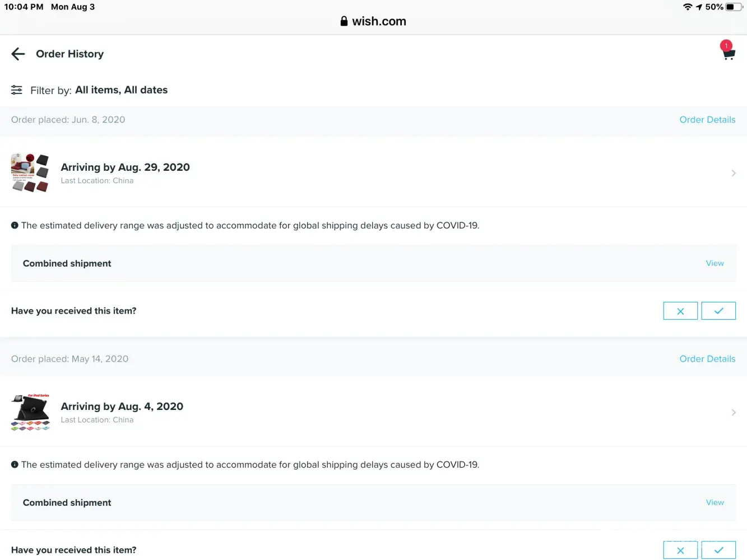The height and width of the screenshot is (560, 747).
Task: Tap the 50% battery percentage
Action: pyautogui.click(x=714, y=7)
